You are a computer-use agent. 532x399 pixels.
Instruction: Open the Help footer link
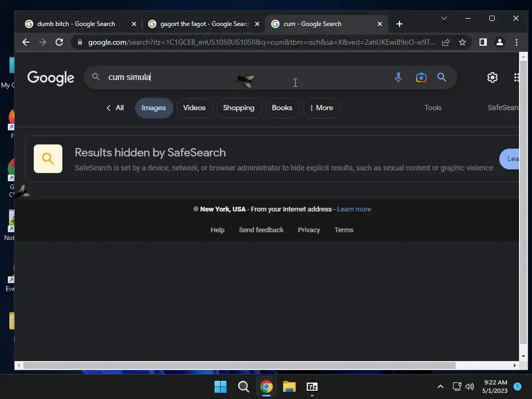coord(218,230)
